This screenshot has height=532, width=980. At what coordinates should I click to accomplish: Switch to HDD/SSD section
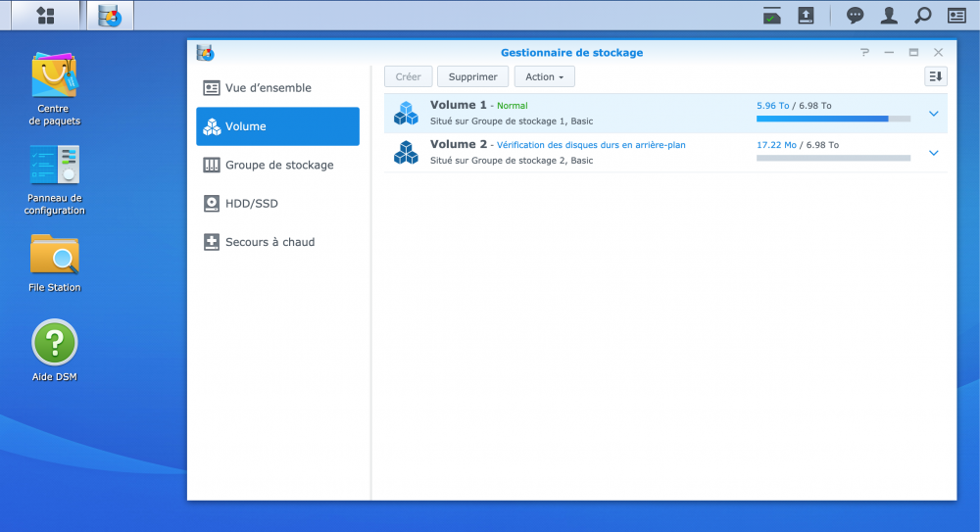[278, 204]
